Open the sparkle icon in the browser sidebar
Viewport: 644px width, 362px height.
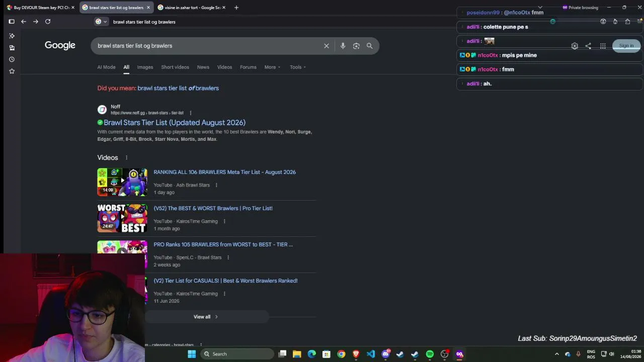[x=12, y=36]
